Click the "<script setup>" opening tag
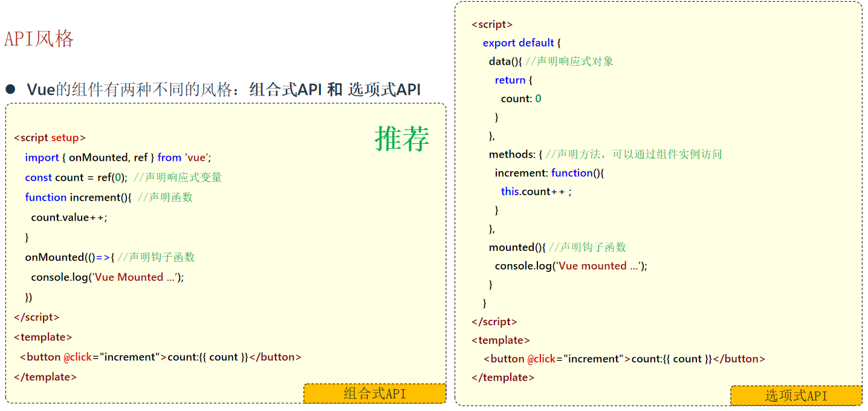Screen dimensions: 868x411 [50, 138]
